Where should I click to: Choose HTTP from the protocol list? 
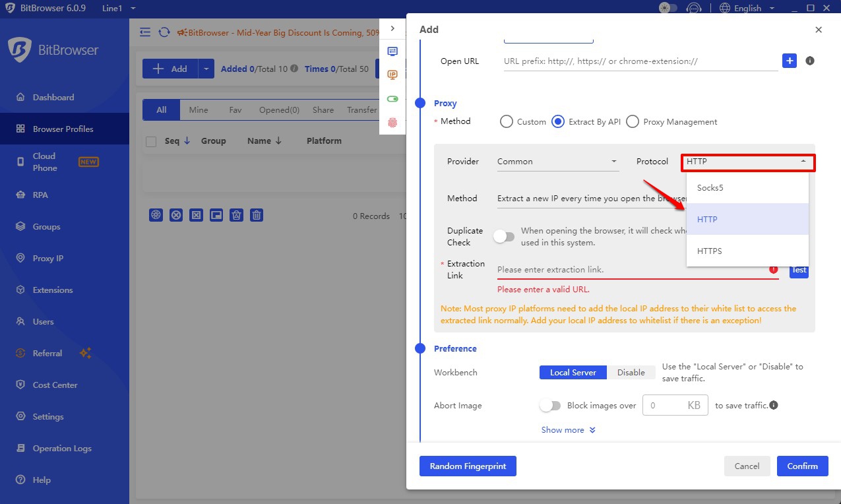(747, 219)
